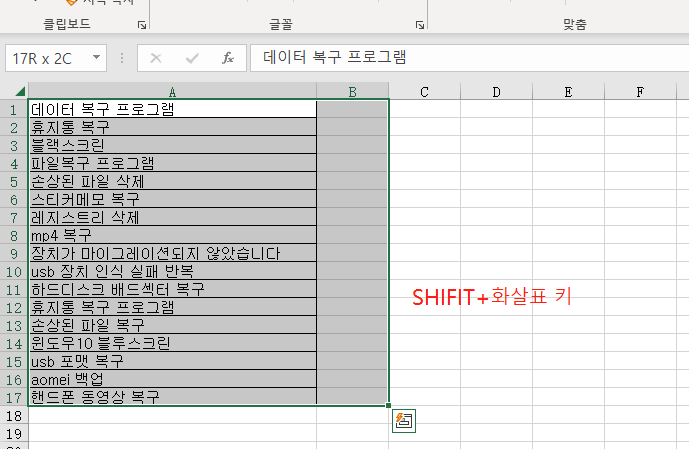689x449 pixels.
Task: Click cell containing 휴지통 복구 in row 2
Action: (x=172, y=127)
